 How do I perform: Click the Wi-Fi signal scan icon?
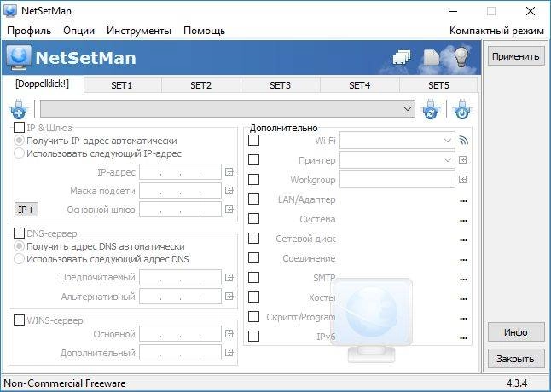tap(463, 141)
